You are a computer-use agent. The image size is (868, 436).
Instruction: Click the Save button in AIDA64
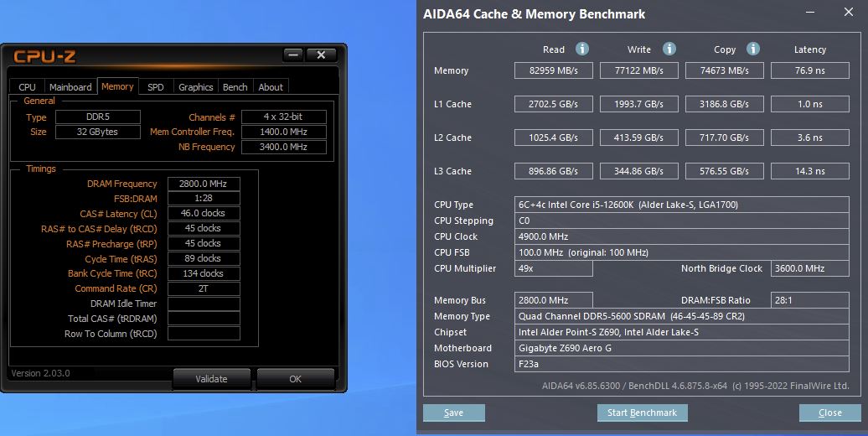454,413
